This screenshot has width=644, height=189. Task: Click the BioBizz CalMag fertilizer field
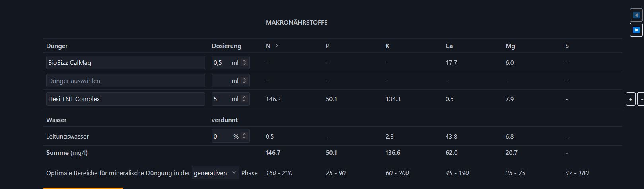tap(125, 62)
